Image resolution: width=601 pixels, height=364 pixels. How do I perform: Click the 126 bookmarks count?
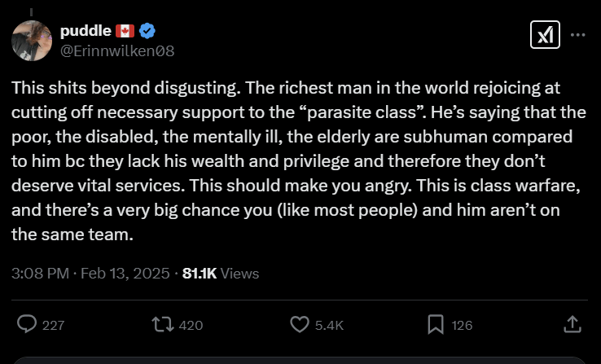pyautogui.click(x=462, y=326)
